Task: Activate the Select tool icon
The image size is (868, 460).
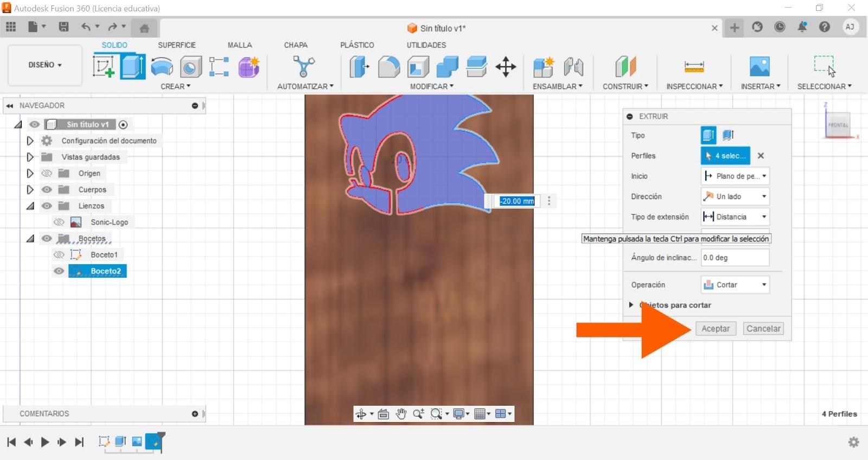Action: tap(825, 66)
